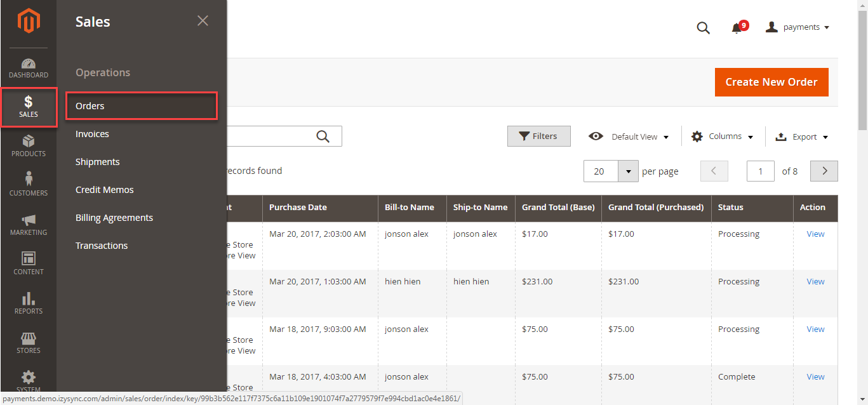Click the Create New Order button
Screen dimensions: 868x405
coord(771,82)
